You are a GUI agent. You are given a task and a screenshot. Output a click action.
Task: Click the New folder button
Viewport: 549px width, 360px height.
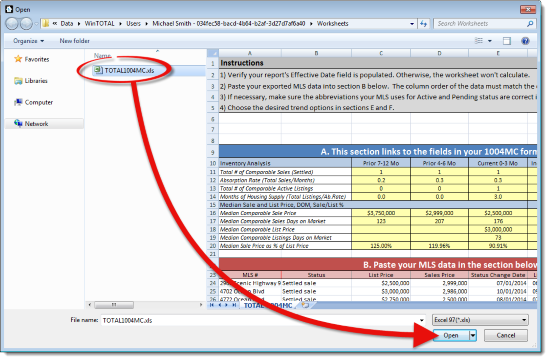tap(75, 41)
